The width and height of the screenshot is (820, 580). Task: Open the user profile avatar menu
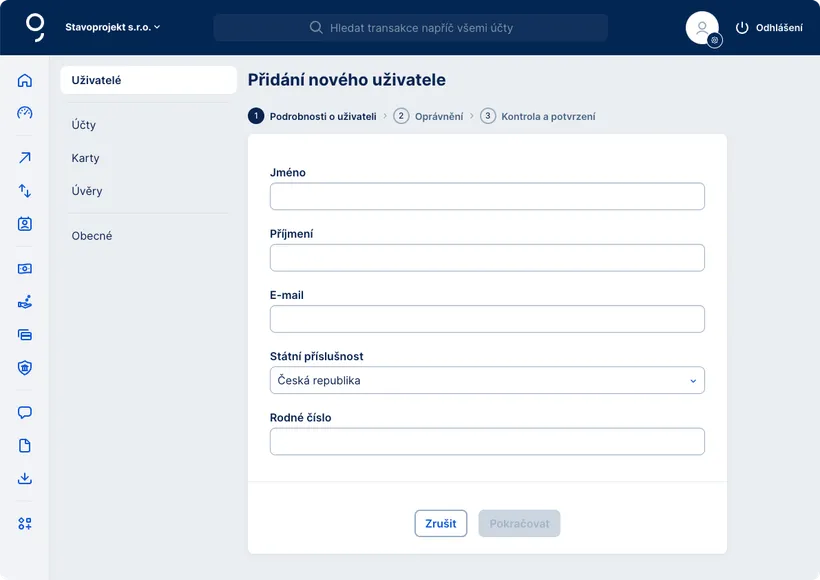(x=703, y=28)
